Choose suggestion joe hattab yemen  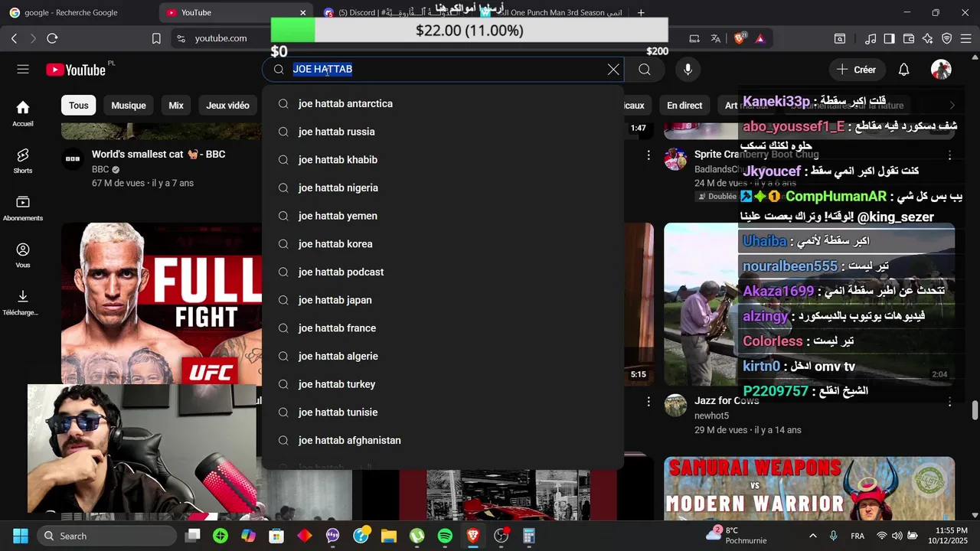click(x=443, y=216)
